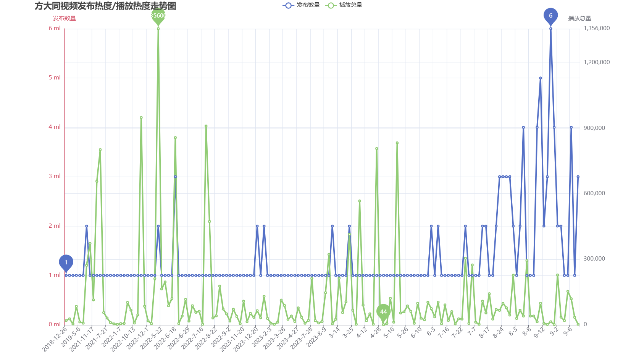
Task: Select the 2018-12-26 date label on the x-axis
Action: pos(55,339)
